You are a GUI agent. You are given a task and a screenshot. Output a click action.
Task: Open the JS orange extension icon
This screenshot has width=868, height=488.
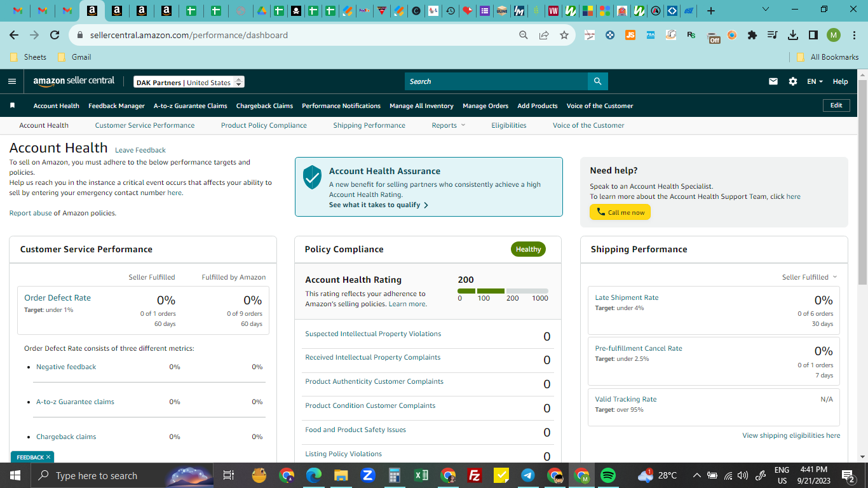[x=630, y=35]
